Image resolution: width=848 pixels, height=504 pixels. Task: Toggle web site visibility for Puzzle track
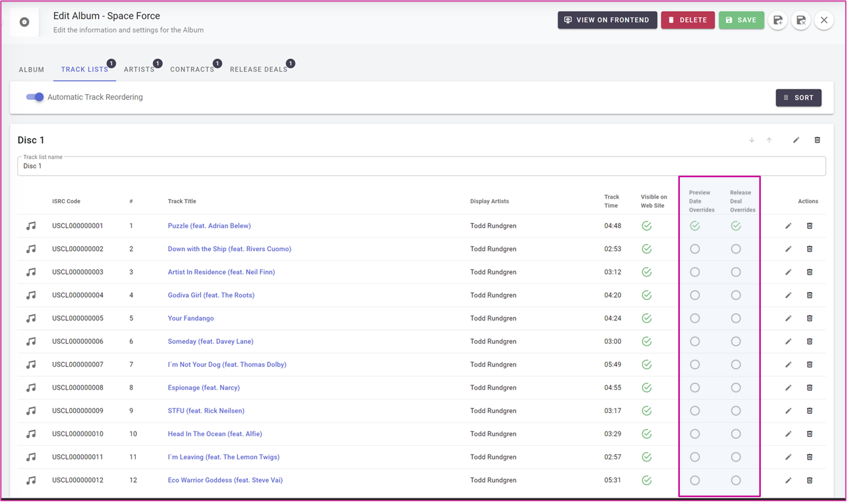click(x=646, y=226)
